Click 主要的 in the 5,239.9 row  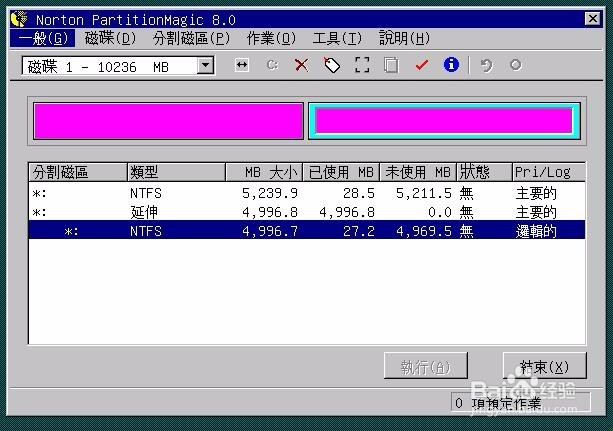pos(536,193)
